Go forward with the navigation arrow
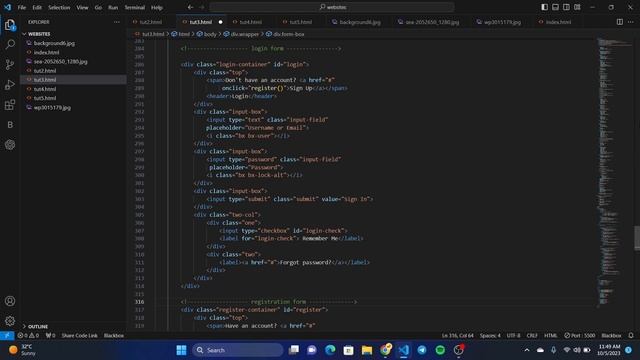The image size is (640, 360). point(202,7)
